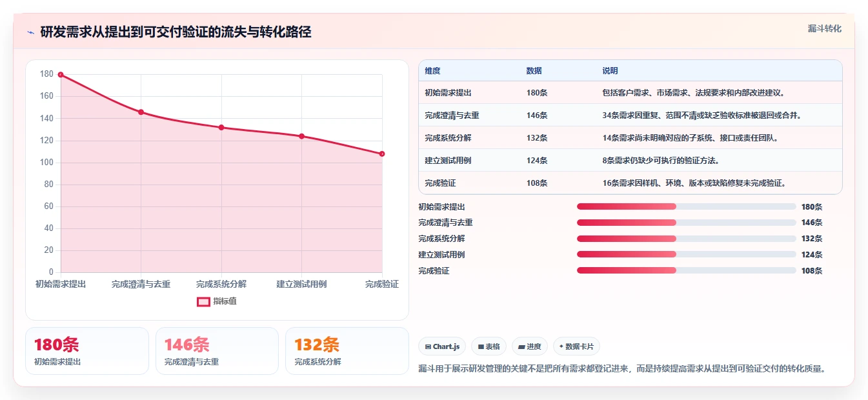This screenshot has height=400, width=868.
Task: Click the 124条 value beside the progress bar
Action: coord(812,255)
